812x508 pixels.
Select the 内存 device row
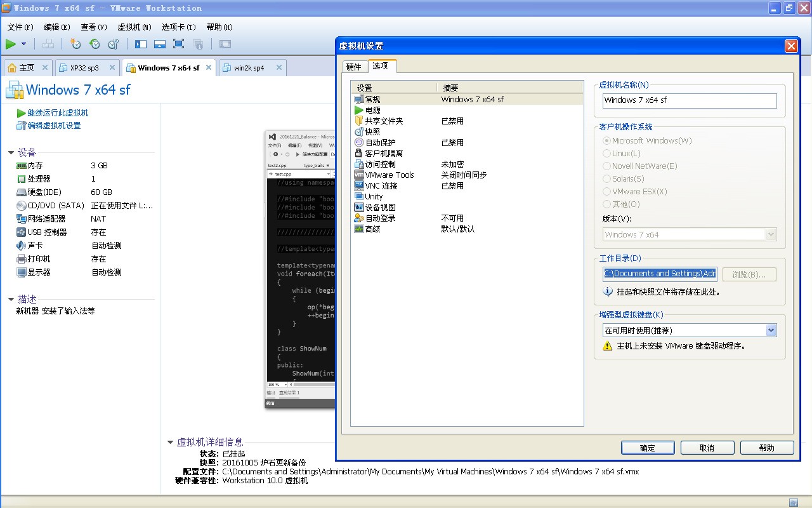[x=85, y=165]
